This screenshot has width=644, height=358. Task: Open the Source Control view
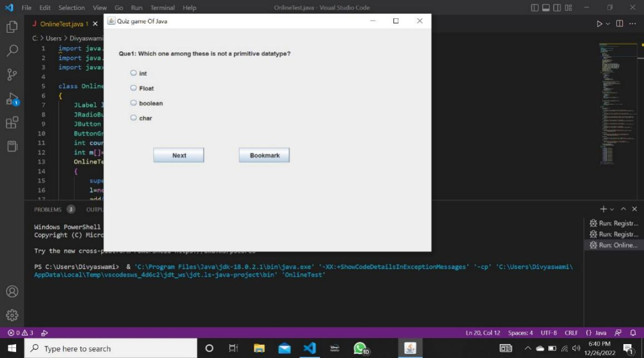(12, 75)
